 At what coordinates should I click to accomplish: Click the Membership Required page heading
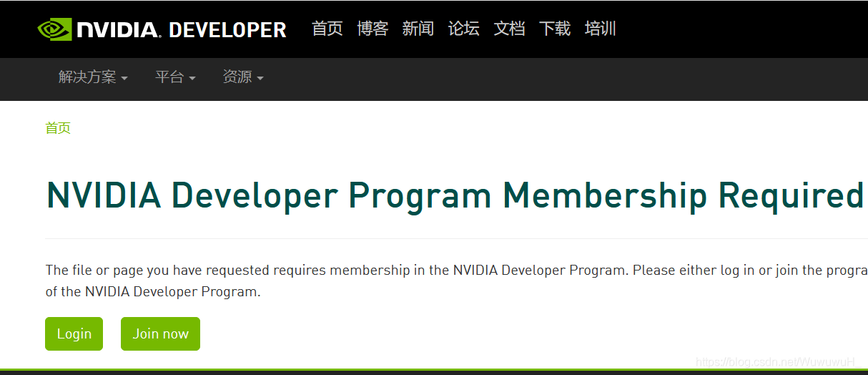tap(456, 195)
